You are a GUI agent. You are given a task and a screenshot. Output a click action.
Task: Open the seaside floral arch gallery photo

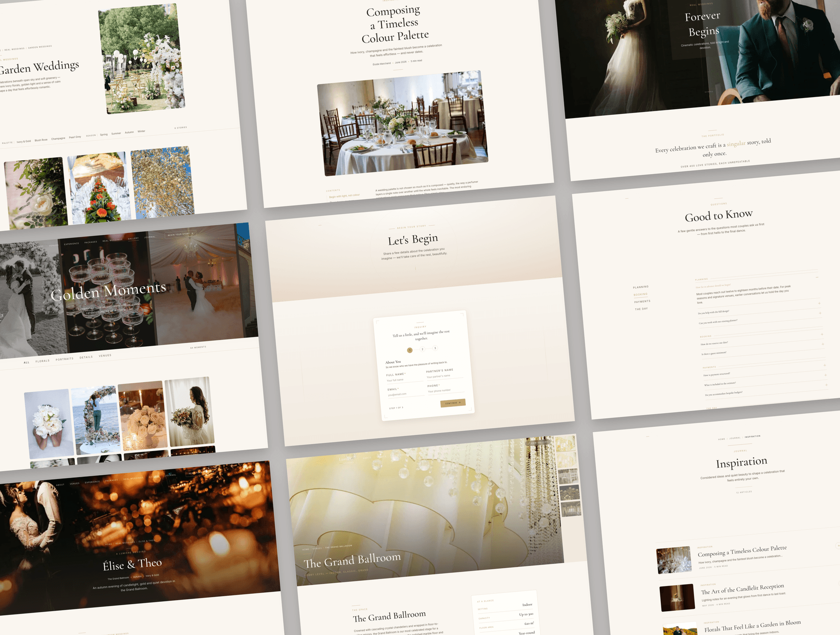[96, 420]
